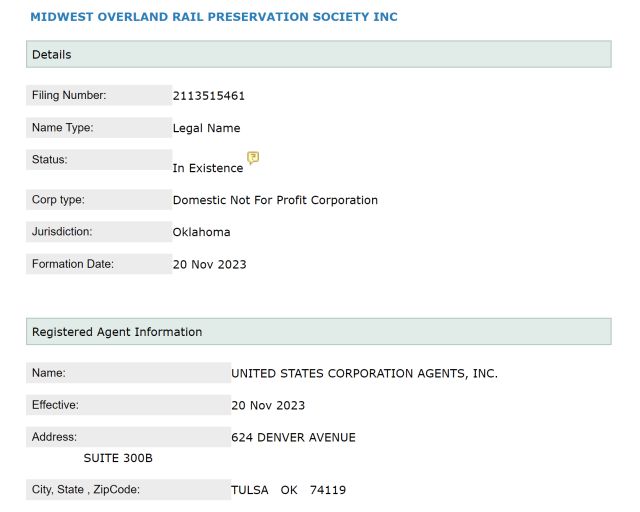Click the Suite 300B address line

(118, 458)
